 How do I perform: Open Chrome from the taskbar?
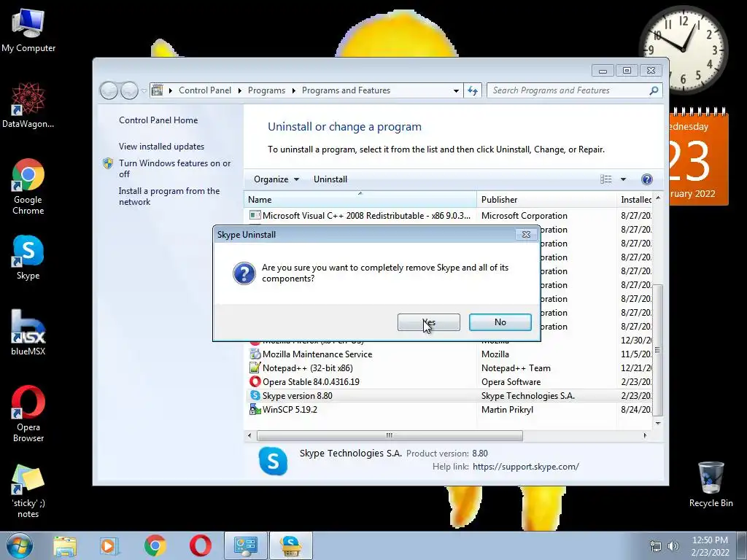(x=155, y=545)
